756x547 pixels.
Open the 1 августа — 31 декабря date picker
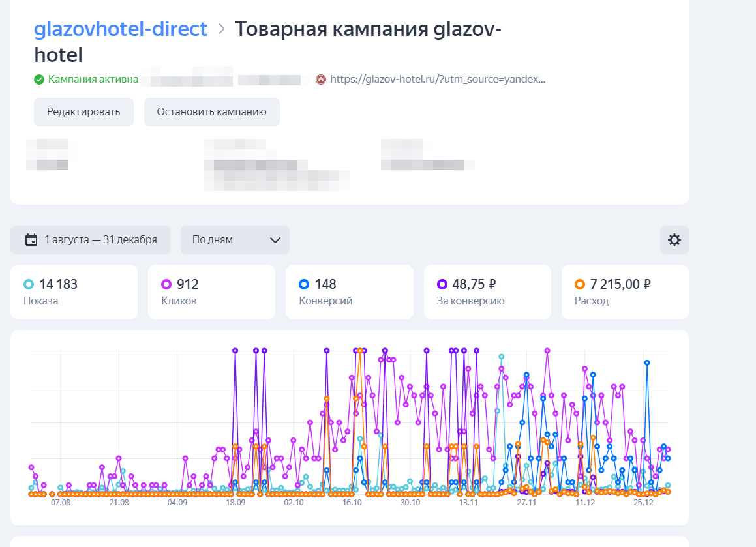(90, 239)
